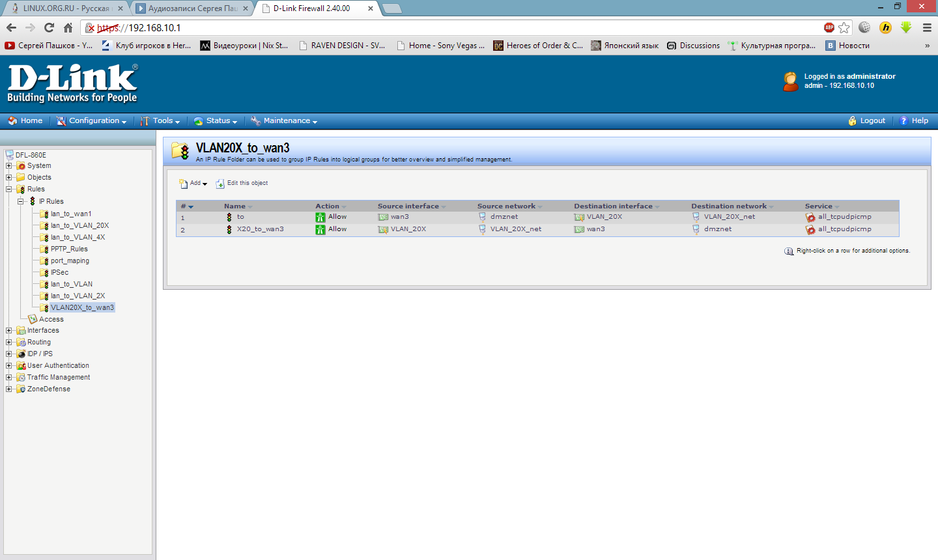Click the wan3 source interface icon in row 1
The image size is (938, 560).
point(383,217)
